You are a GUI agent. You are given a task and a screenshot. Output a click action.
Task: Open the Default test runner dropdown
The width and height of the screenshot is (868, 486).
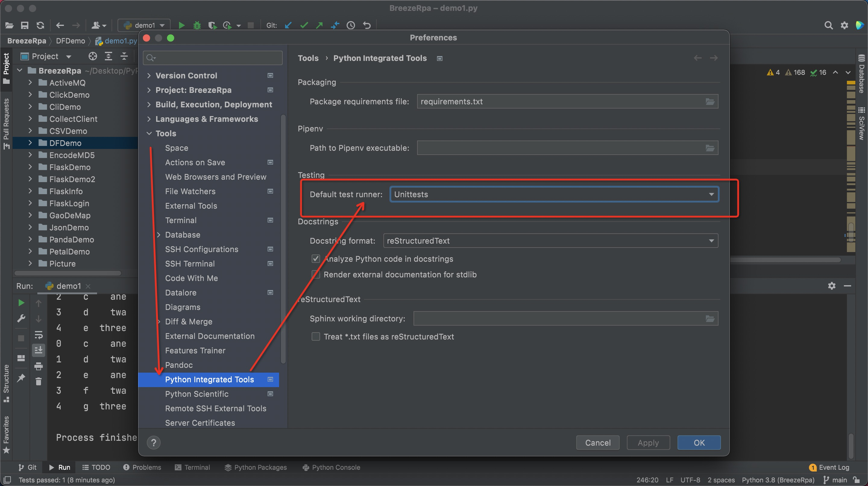point(554,194)
